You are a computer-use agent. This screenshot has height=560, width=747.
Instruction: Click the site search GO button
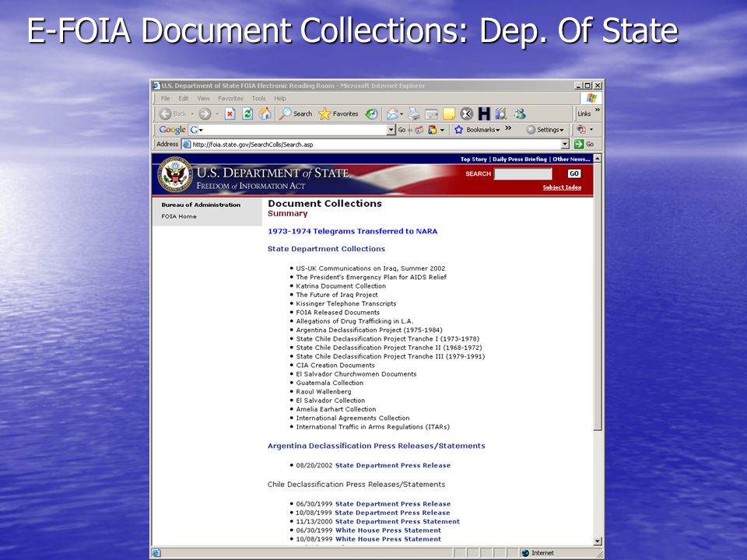point(574,173)
